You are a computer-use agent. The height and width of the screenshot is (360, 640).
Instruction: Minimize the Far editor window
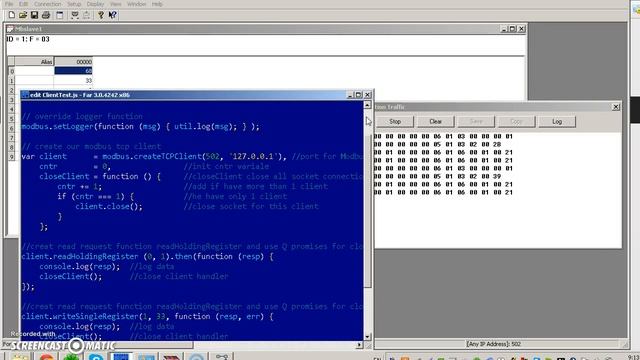[350, 95]
